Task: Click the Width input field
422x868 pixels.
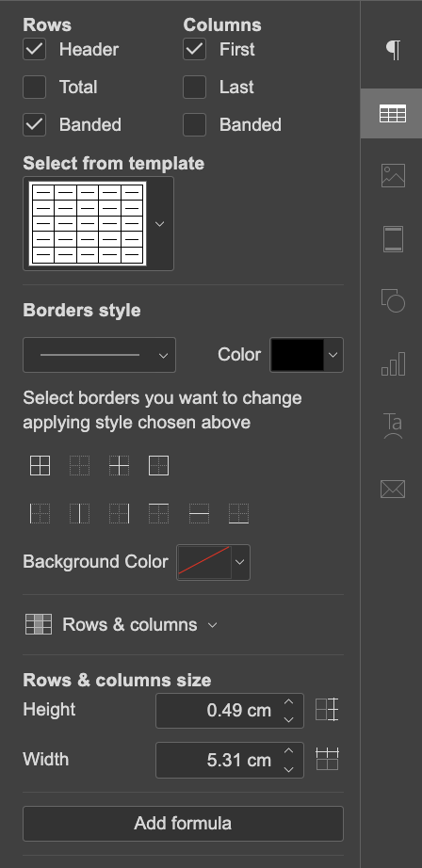Action: (x=230, y=760)
